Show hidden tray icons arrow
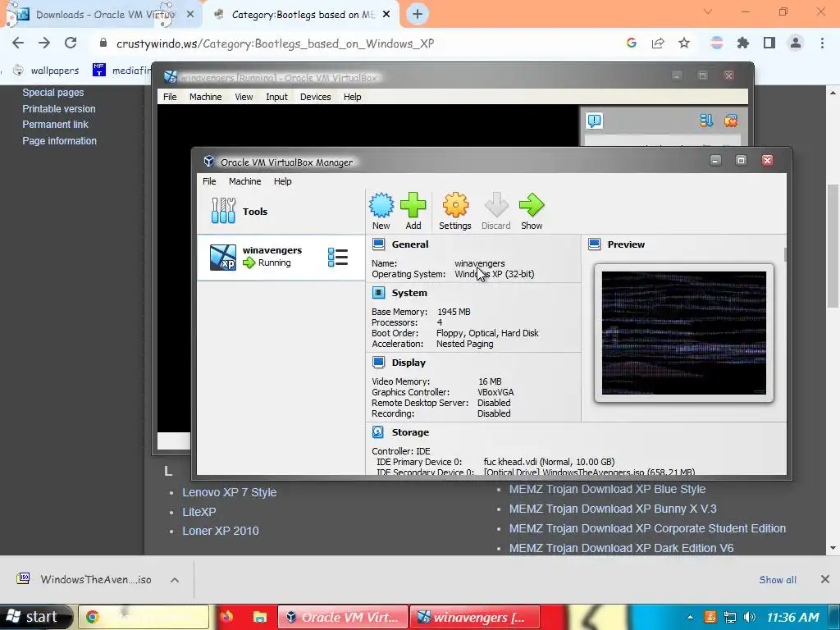 click(690, 617)
